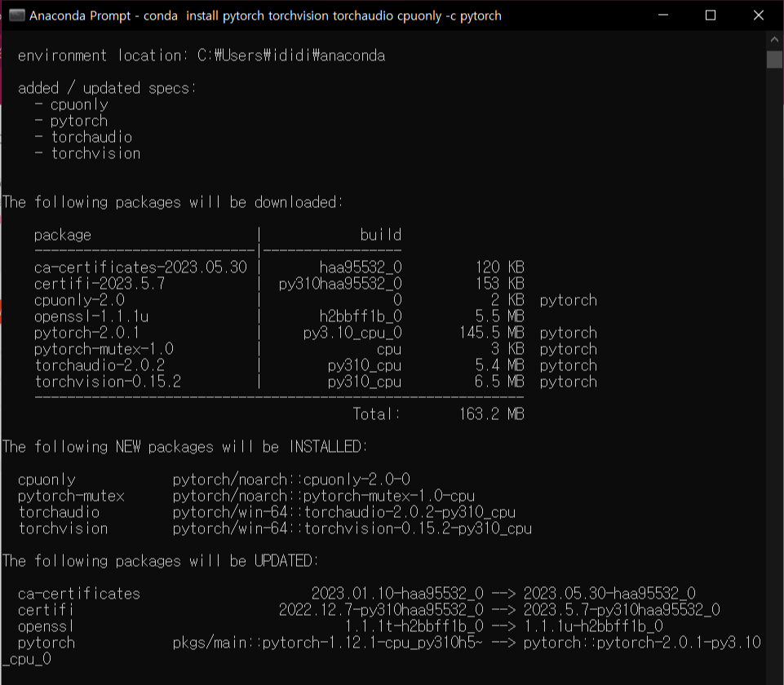Screen dimensions: 784x685
Task: Click 'pytorch/noarch::pytorch-mutex-1.0-cpu' text
Action: (324, 496)
